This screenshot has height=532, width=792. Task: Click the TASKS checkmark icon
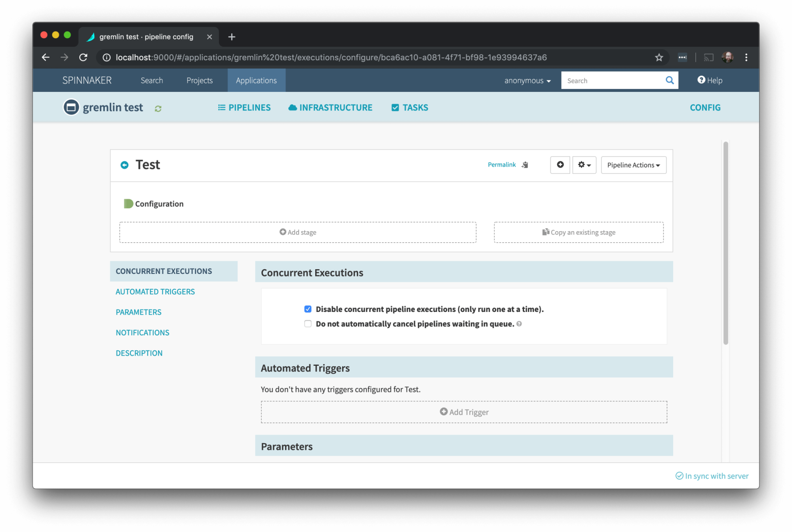pyautogui.click(x=394, y=108)
